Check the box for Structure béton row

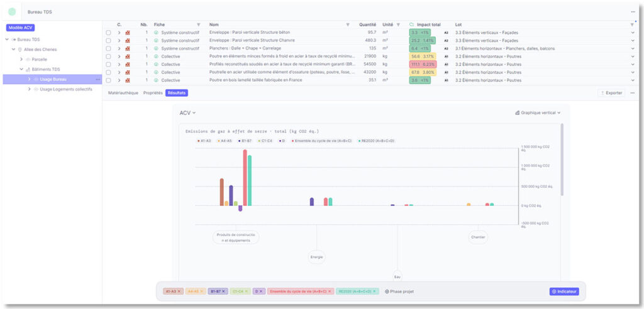(x=109, y=32)
